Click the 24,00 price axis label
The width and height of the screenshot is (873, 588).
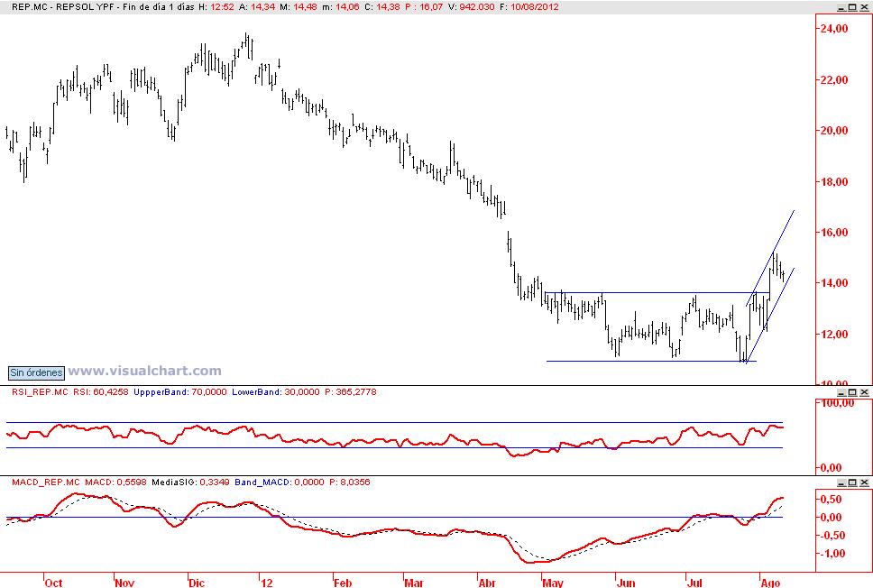pyautogui.click(x=834, y=29)
